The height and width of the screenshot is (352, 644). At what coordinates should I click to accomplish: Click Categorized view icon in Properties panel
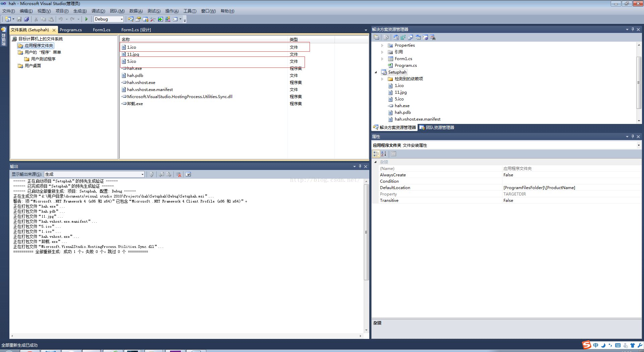pos(376,154)
